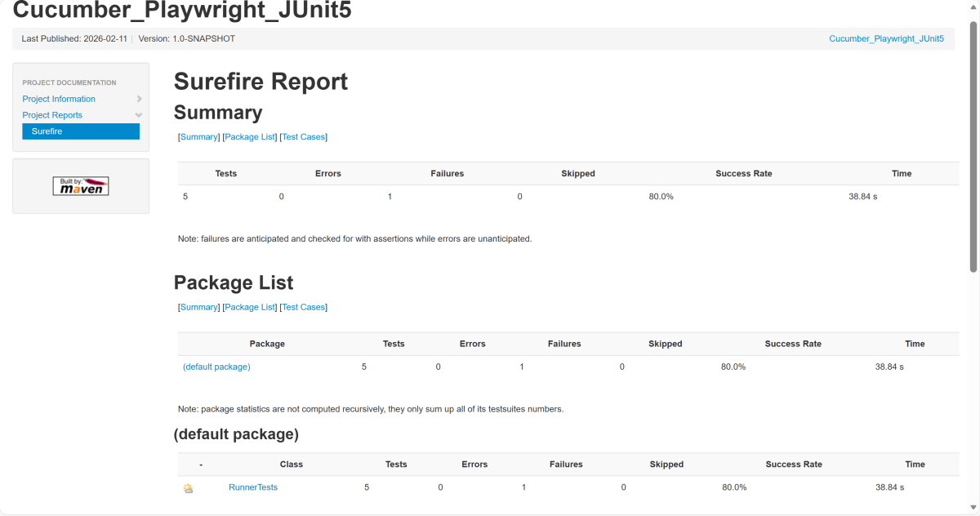980x516 pixels.
Task: Open the RunnerTests class link
Action: tap(253, 487)
